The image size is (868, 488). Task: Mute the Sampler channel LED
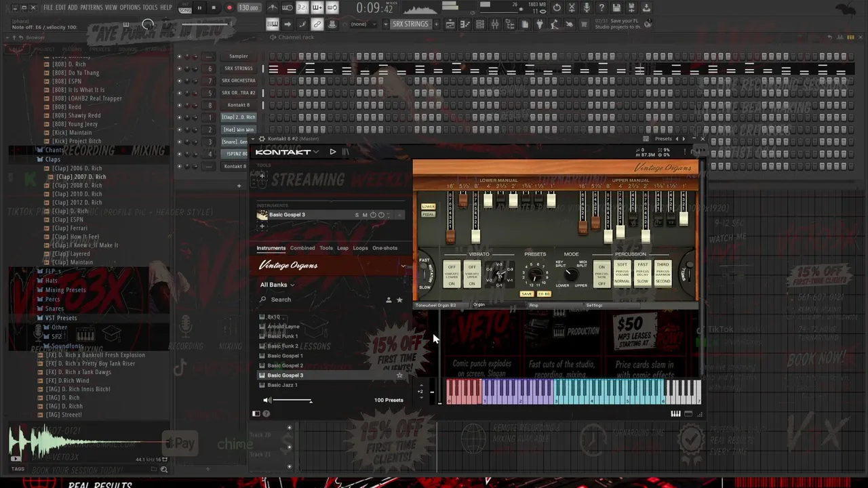coord(180,56)
